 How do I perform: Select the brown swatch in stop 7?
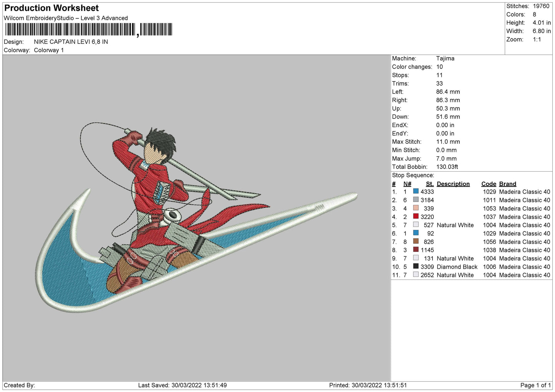(416, 241)
